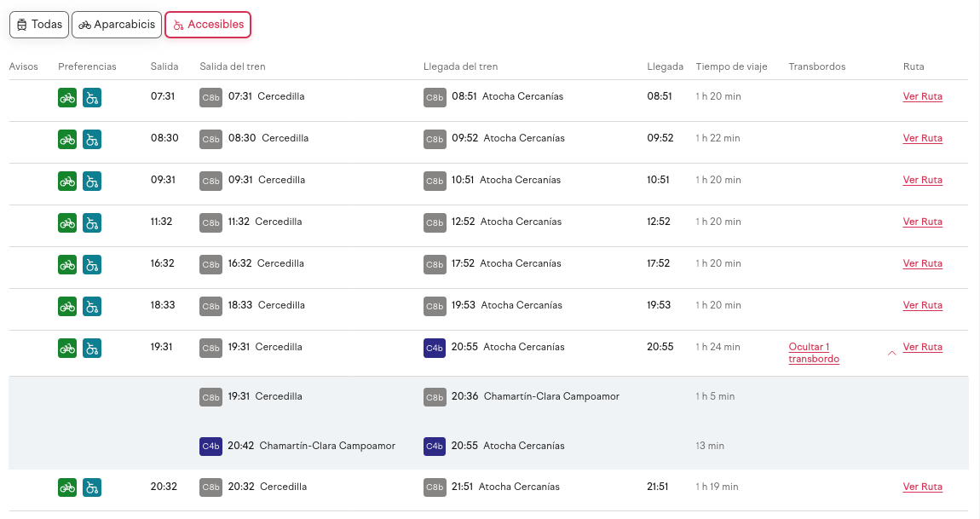Viewport: 980px width, 519px height.
Task: Open Ver Ruta for the 12:52 arrival
Action: pyautogui.click(x=922, y=222)
